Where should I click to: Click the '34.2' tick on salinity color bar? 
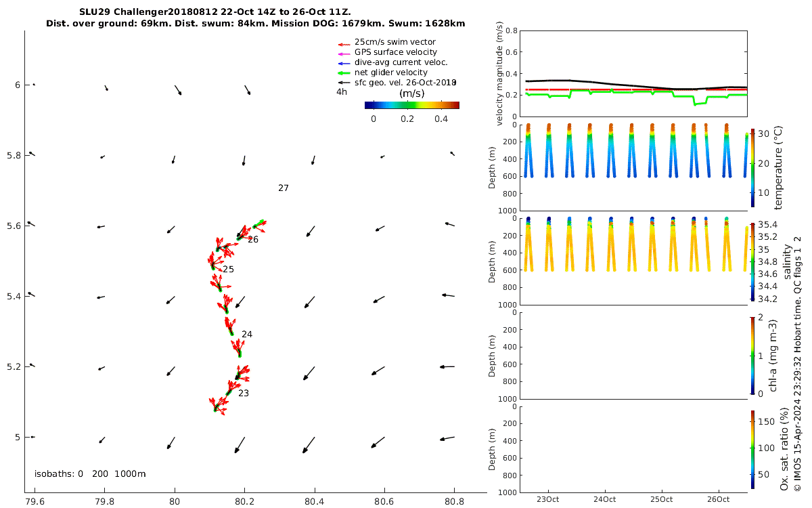pyautogui.click(x=766, y=299)
